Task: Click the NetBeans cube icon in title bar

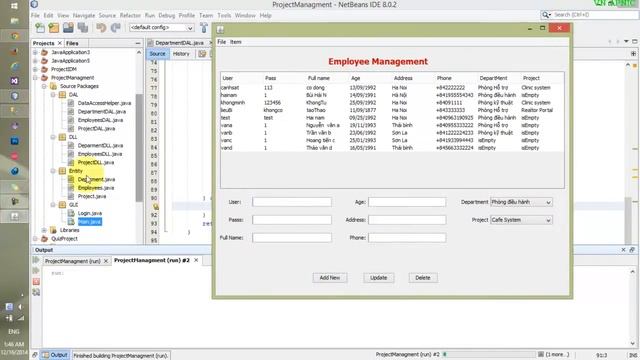Action: point(34,4)
